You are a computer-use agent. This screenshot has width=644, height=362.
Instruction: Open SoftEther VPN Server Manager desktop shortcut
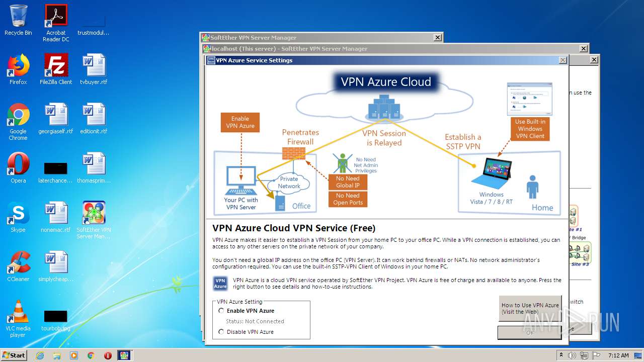(x=94, y=220)
